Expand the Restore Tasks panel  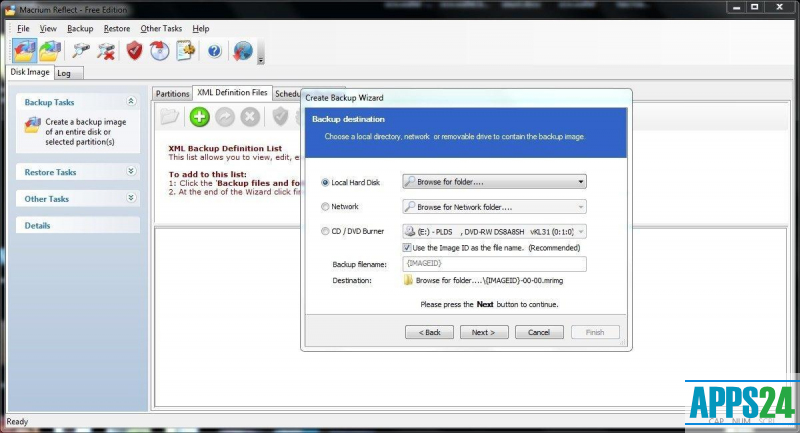(131, 172)
